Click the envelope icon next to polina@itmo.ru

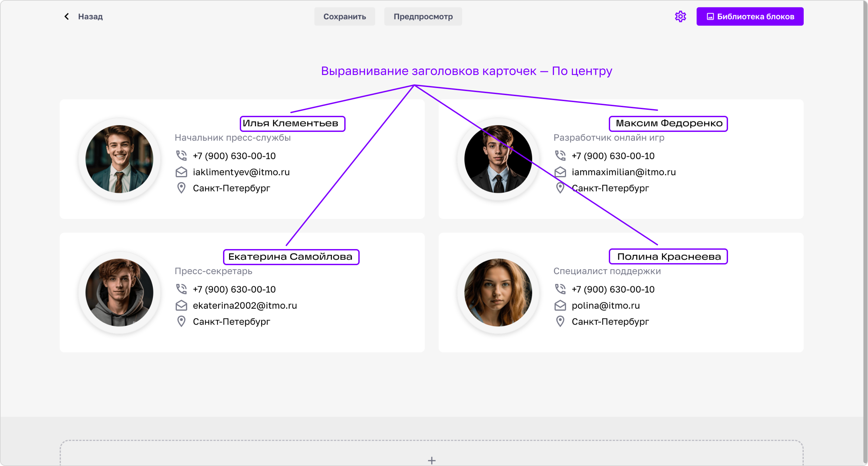point(560,305)
